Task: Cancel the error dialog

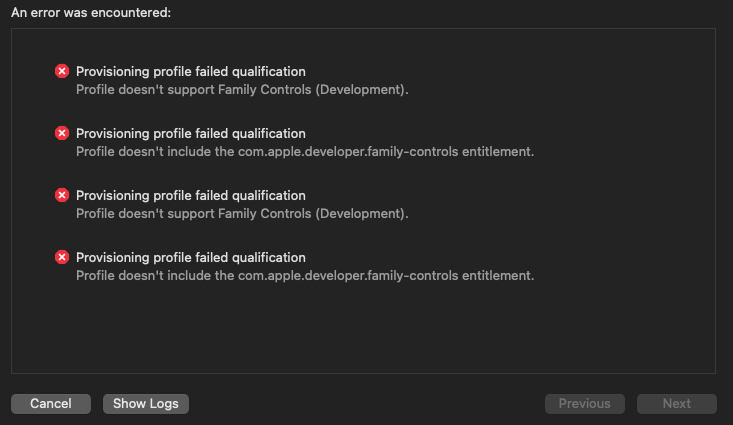Action: tap(51, 403)
